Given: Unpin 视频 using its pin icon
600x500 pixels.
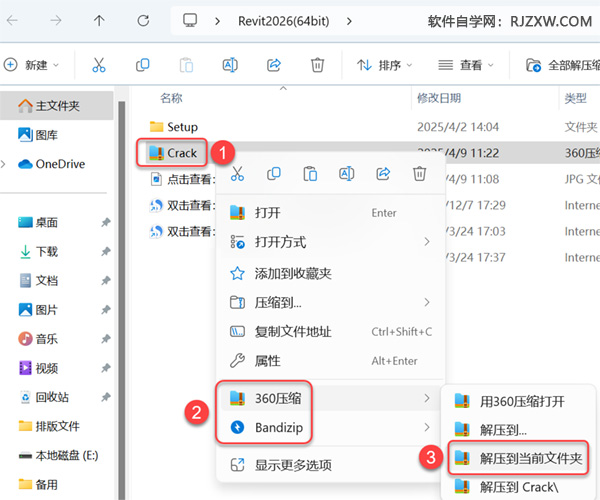Looking at the screenshot, I should pyautogui.click(x=106, y=368).
